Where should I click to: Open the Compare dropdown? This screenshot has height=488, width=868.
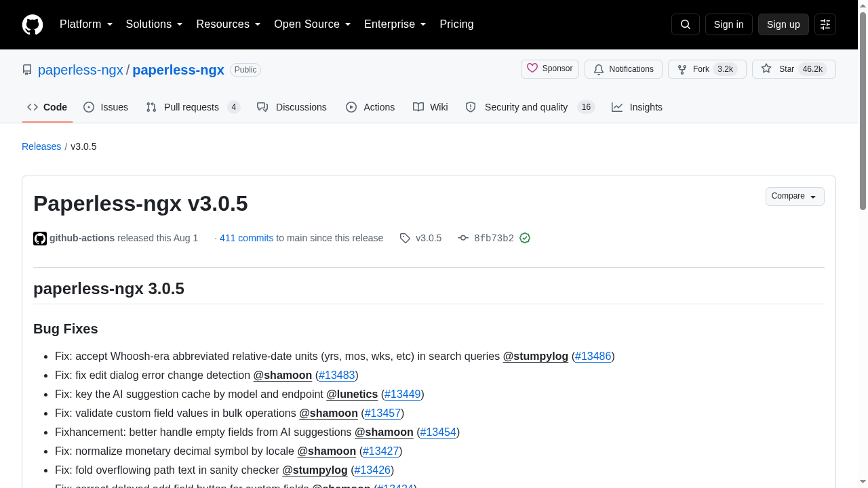click(x=795, y=197)
